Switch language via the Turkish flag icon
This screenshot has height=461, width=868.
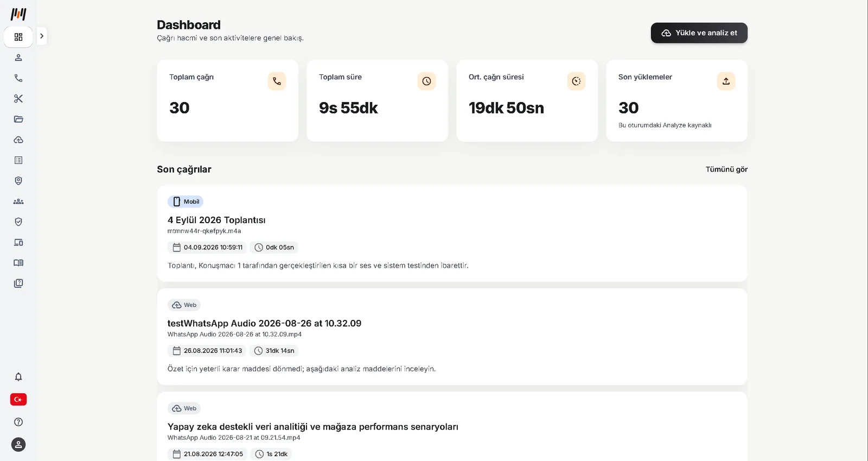18,400
